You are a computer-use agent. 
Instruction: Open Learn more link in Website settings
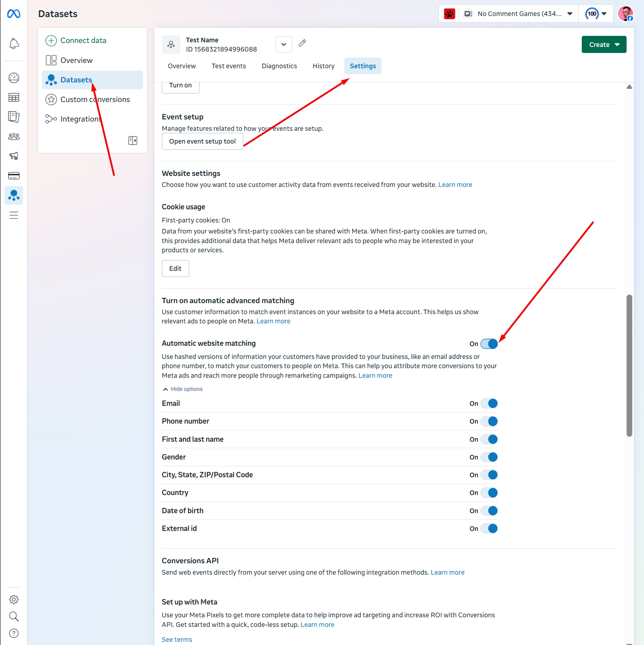coord(455,185)
